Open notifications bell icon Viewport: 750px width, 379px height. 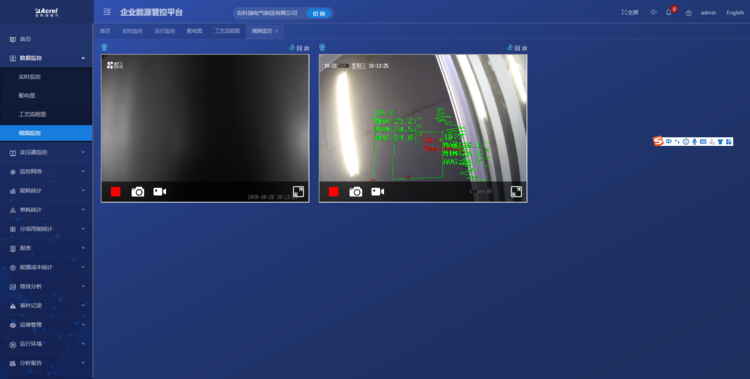tap(669, 12)
